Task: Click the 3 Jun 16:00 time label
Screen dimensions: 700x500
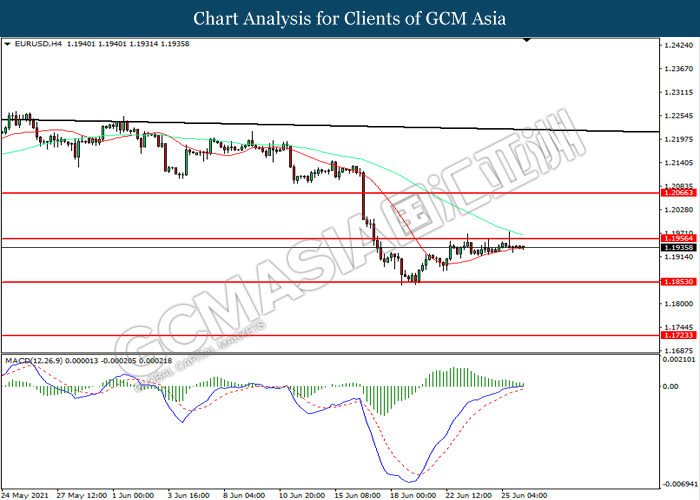Action: [x=188, y=496]
